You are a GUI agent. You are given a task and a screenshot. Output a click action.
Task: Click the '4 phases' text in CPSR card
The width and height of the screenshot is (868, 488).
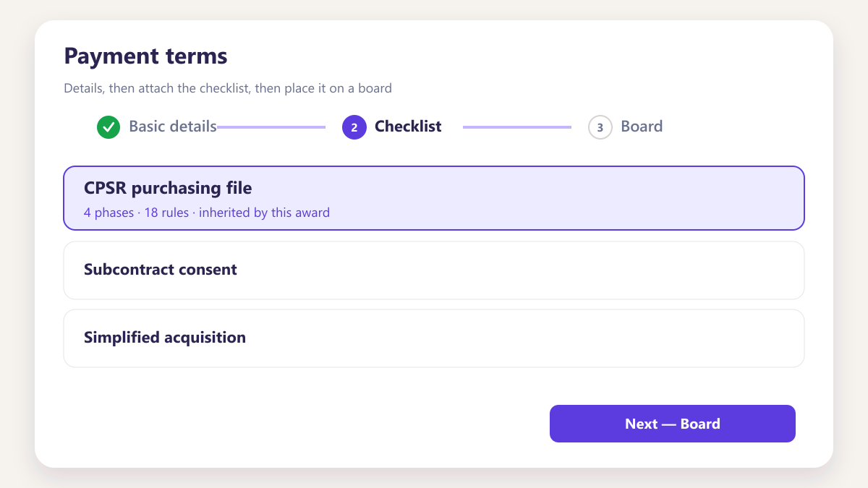coord(109,213)
